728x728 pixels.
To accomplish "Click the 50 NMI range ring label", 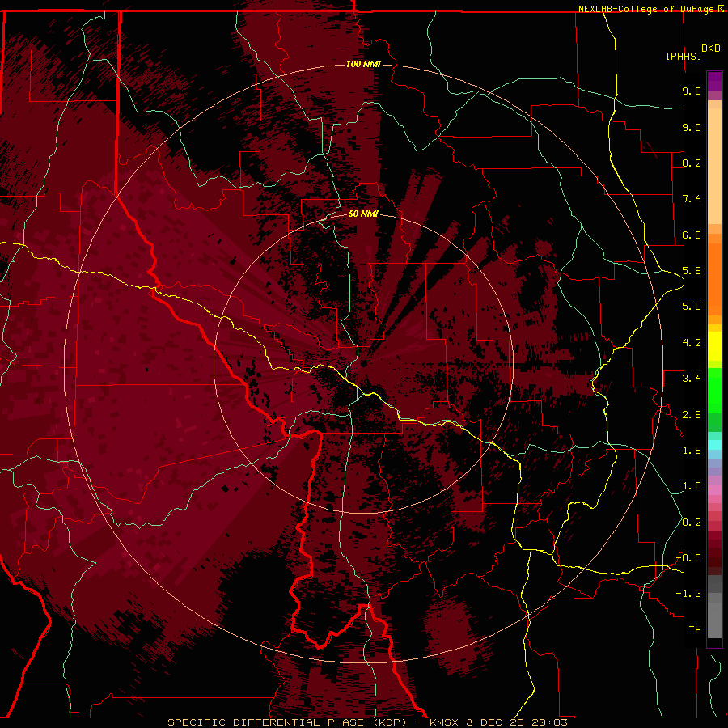I will 363,214.
